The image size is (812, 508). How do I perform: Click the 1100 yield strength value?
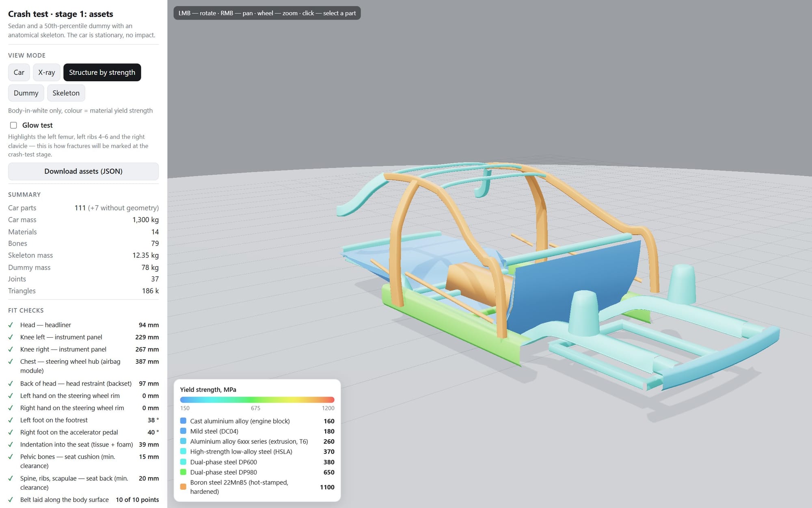tap(327, 487)
